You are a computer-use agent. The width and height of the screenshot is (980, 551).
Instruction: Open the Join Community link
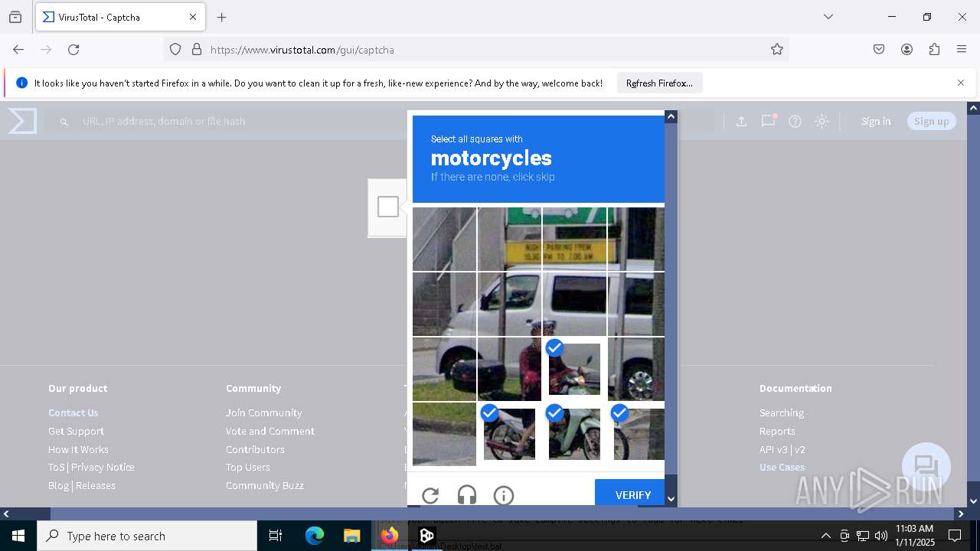[263, 412]
